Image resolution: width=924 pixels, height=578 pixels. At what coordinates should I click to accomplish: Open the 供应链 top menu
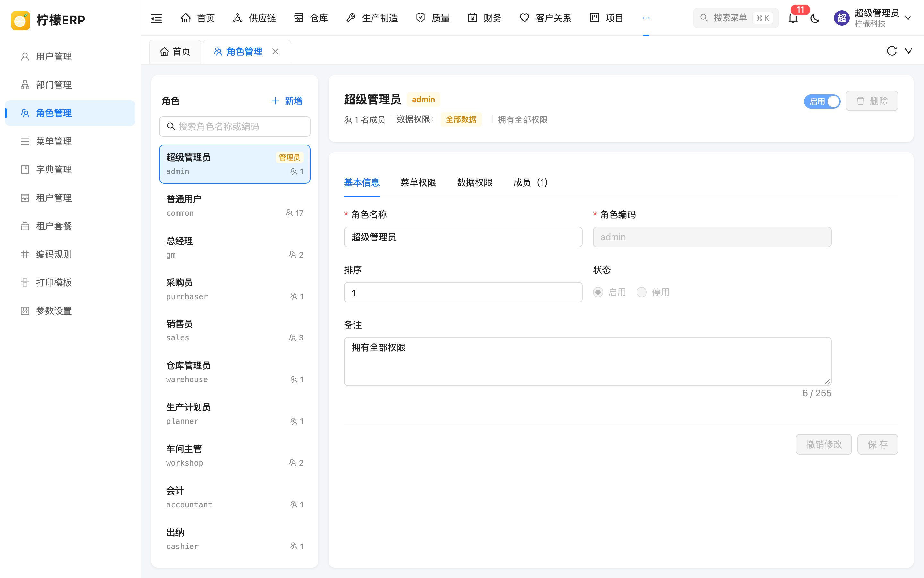tap(254, 18)
